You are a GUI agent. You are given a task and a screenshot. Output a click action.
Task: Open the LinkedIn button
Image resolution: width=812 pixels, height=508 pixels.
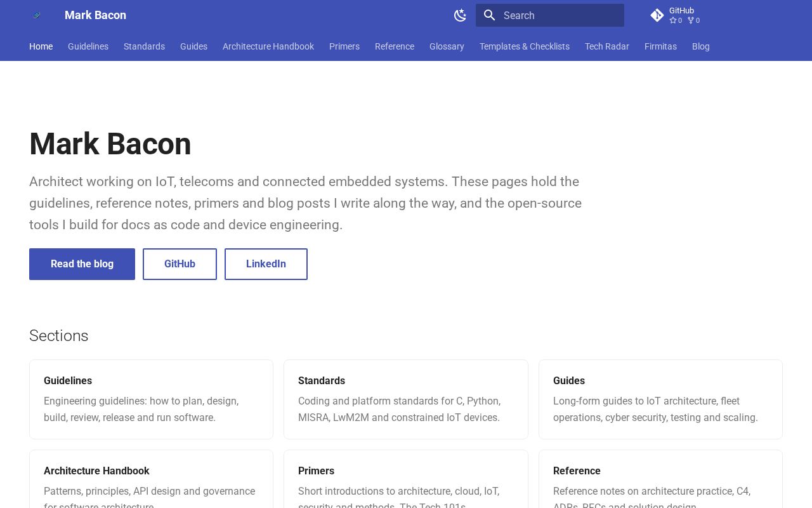click(x=266, y=264)
